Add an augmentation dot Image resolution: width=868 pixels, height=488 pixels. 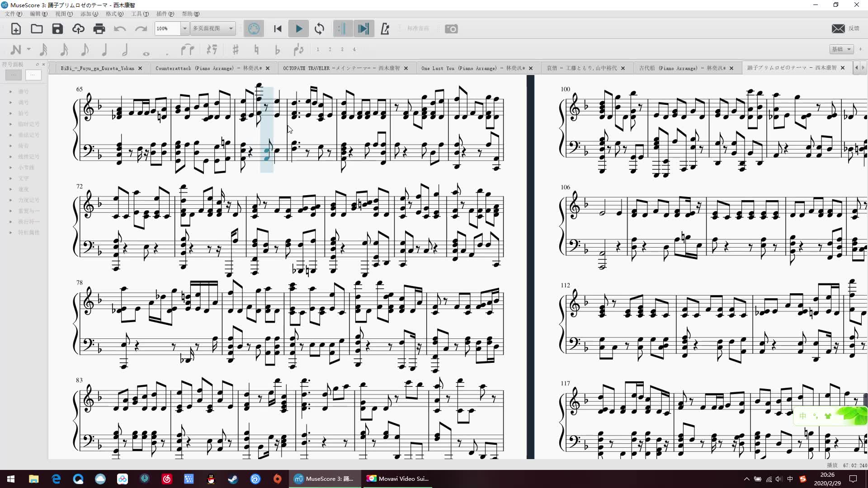[167, 53]
